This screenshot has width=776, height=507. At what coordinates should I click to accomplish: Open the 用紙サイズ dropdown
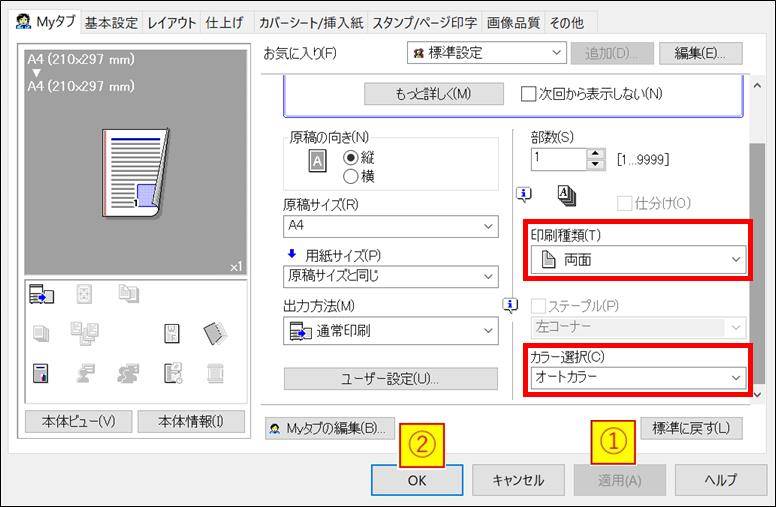point(390,276)
